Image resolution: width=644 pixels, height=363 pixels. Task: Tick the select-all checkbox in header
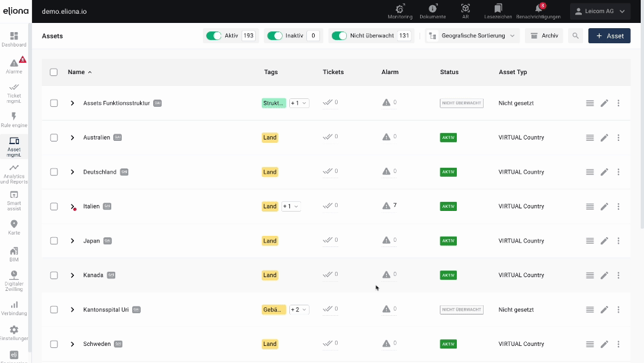pyautogui.click(x=54, y=72)
